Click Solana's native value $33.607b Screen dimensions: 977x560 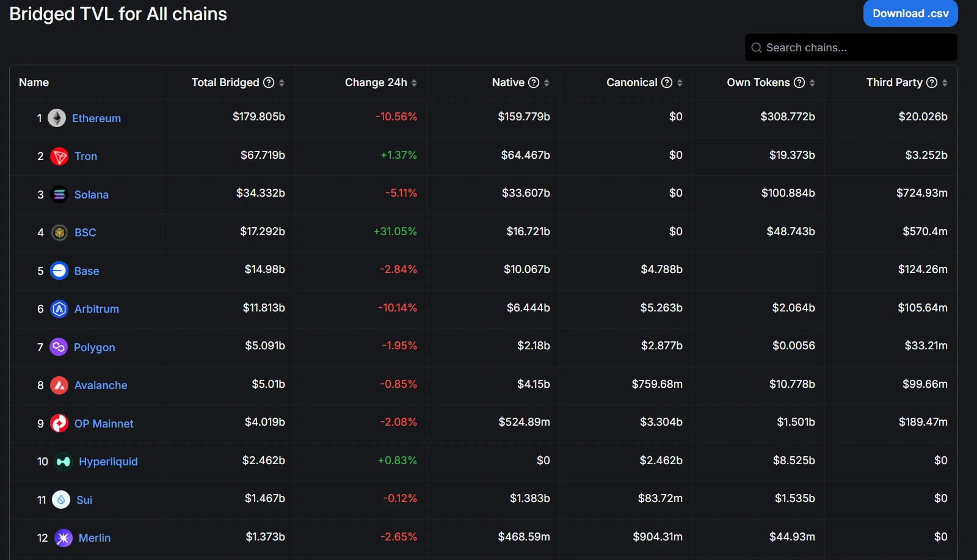526,193
